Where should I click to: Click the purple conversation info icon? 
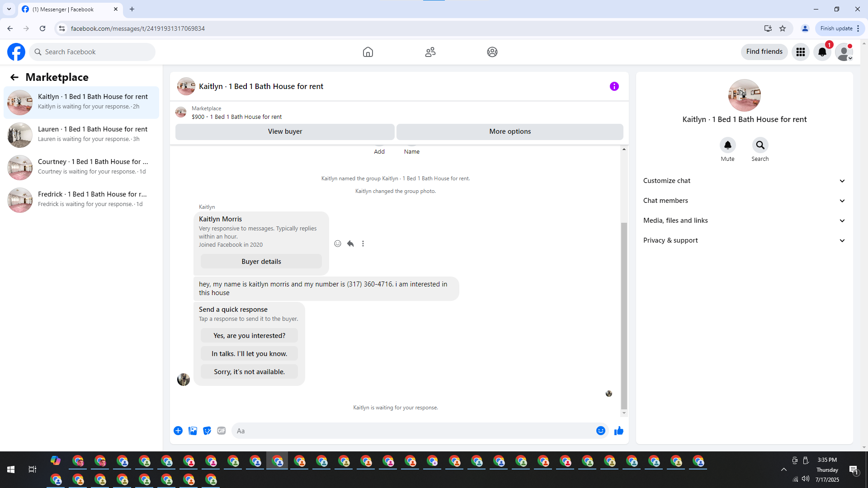(x=614, y=86)
